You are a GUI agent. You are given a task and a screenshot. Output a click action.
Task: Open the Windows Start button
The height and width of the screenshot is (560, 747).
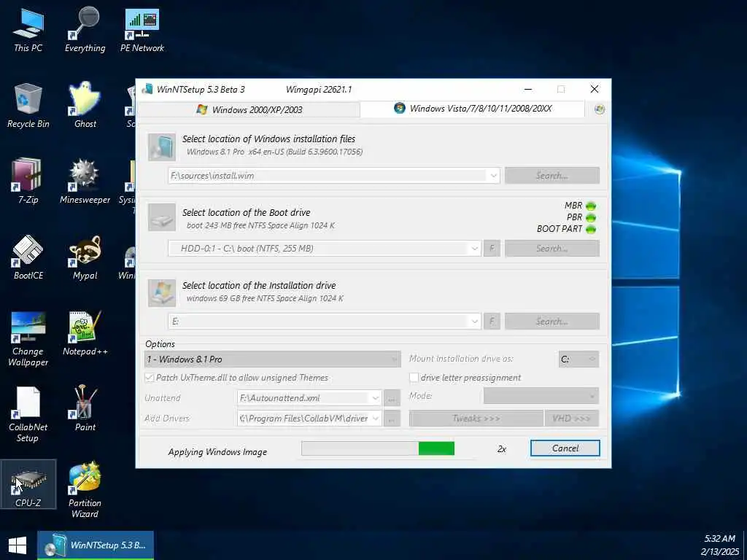pyautogui.click(x=18, y=545)
